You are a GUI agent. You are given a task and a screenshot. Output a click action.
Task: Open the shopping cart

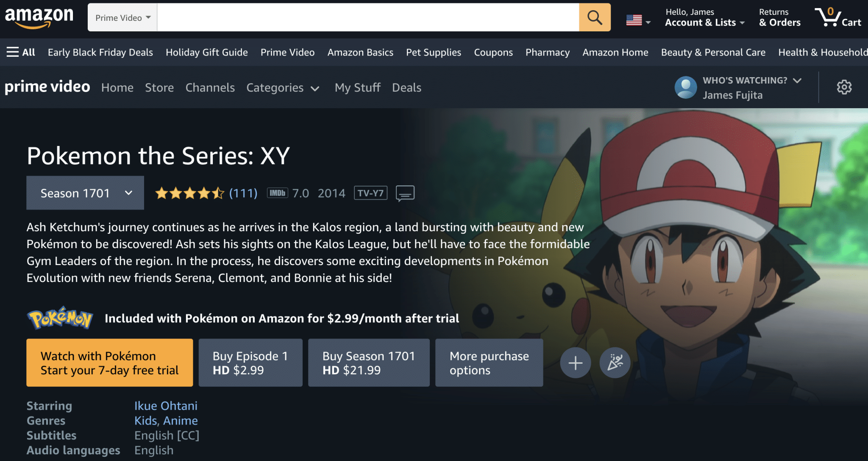(x=838, y=17)
